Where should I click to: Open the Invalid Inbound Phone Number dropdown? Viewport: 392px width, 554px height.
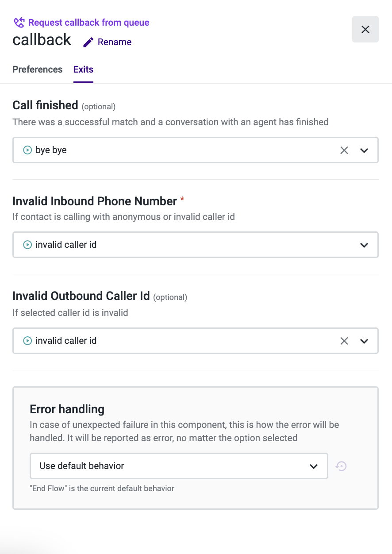point(364,245)
